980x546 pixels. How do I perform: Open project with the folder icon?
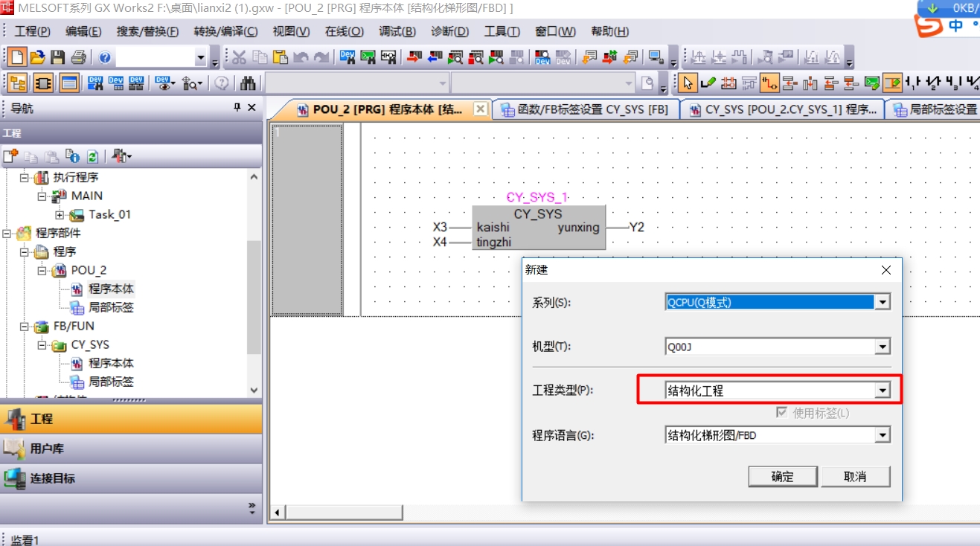(x=37, y=57)
